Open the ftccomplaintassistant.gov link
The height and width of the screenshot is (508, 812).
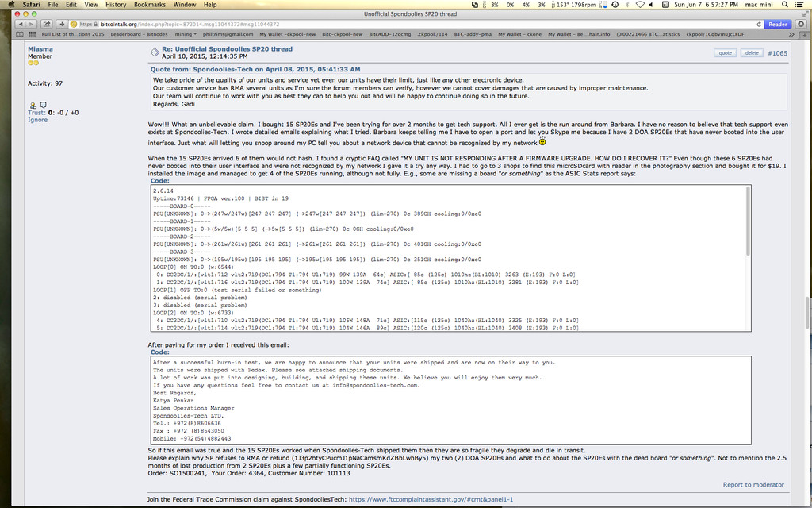[x=431, y=500]
